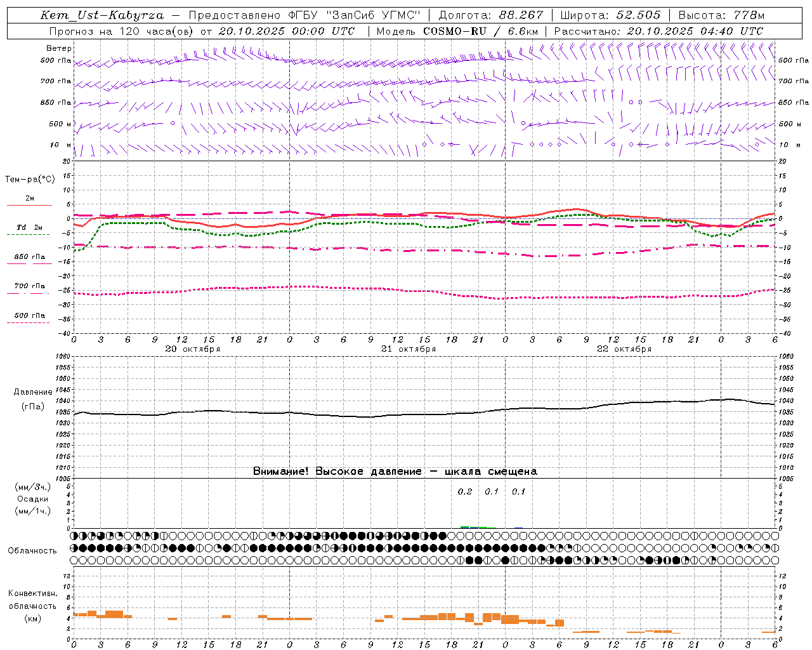Click the 22 октября date label
Screen dimensions: 812x650
pyautogui.click(x=624, y=349)
